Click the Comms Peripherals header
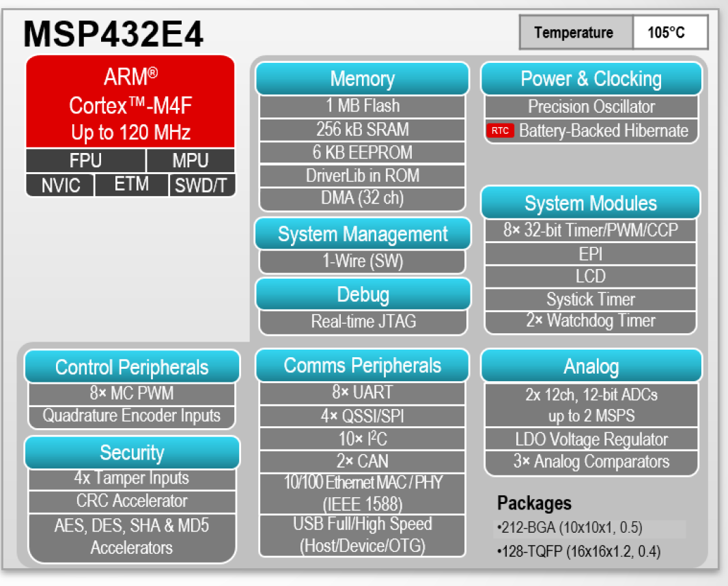This screenshot has width=728, height=586. click(362, 365)
